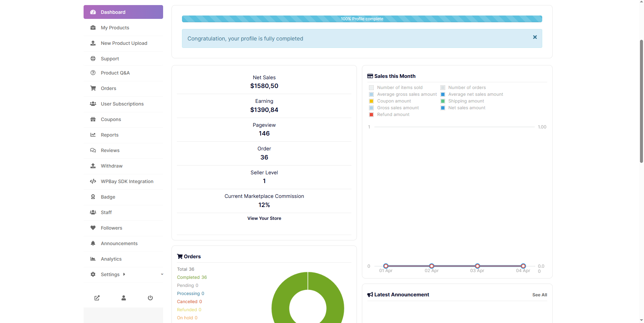Click the 03 Apr chart data point
This screenshot has width=644, height=323.
pos(477,266)
